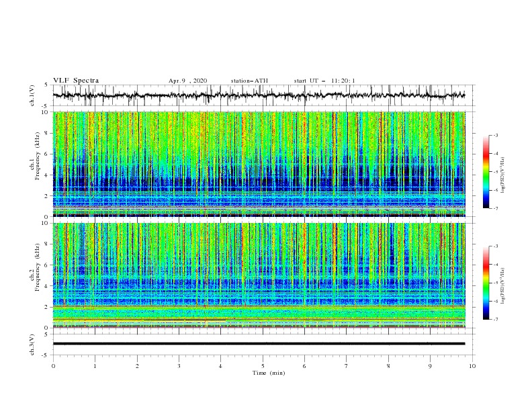Click the ch.2 frequency axis tick "6"
This screenshot has height=411, width=532.
pos(47,265)
